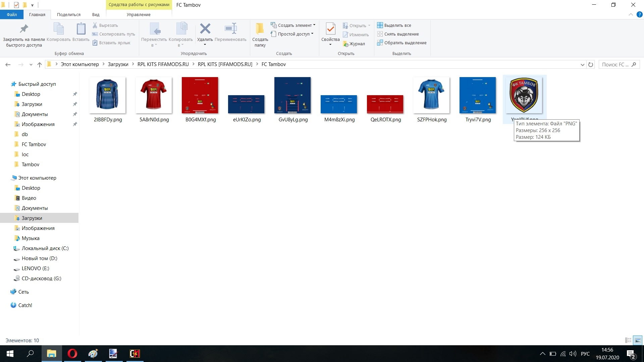The height and width of the screenshot is (362, 644).
Task: Open Opera browser from the taskbar
Action: click(72, 354)
